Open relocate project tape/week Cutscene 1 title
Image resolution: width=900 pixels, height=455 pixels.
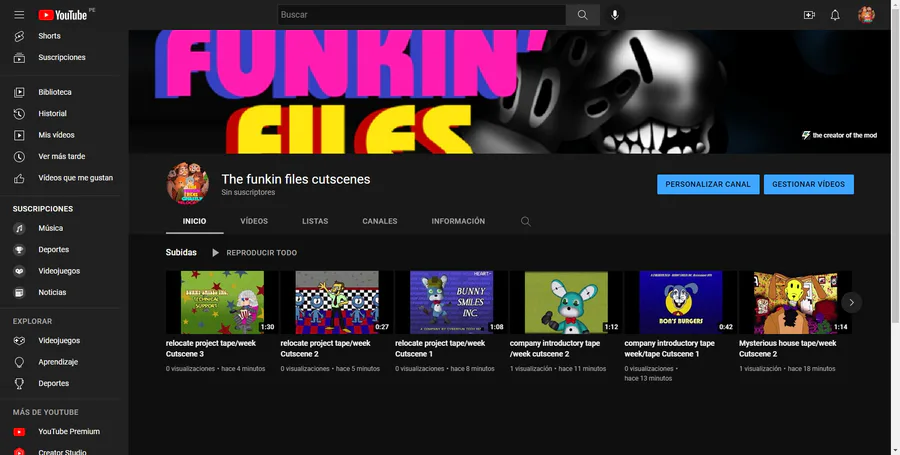click(440, 348)
